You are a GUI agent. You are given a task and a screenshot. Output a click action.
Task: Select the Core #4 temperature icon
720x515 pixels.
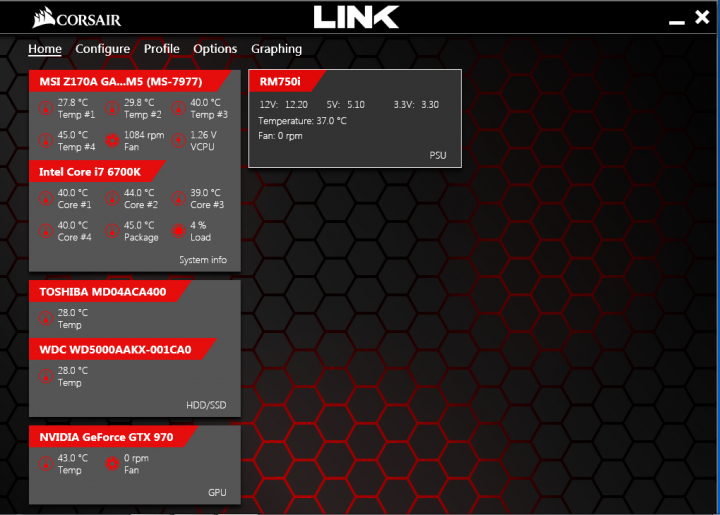pyautogui.click(x=45, y=231)
